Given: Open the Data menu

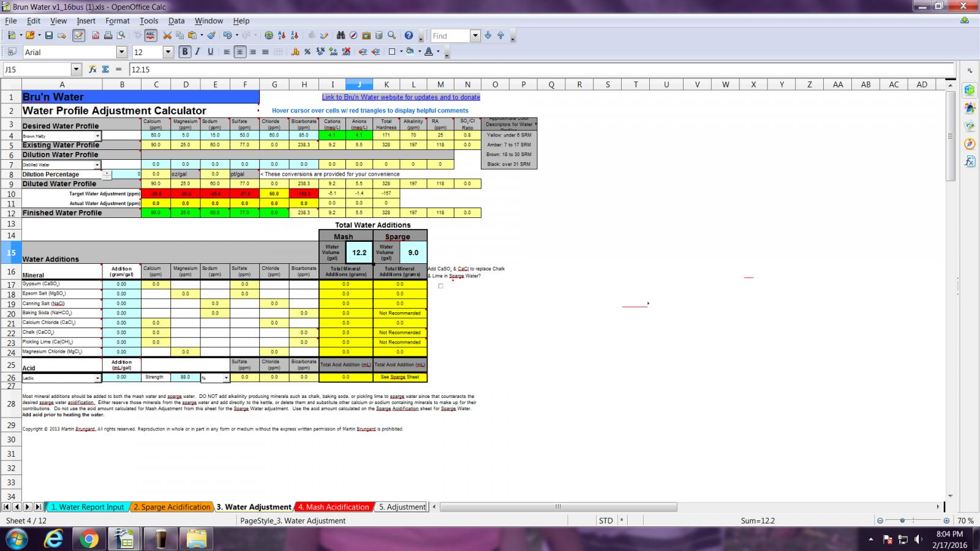Looking at the screenshot, I should pyautogui.click(x=176, y=21).
